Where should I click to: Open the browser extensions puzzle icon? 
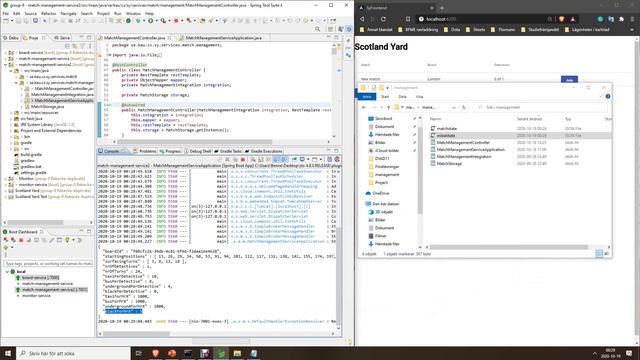[621, 19]
